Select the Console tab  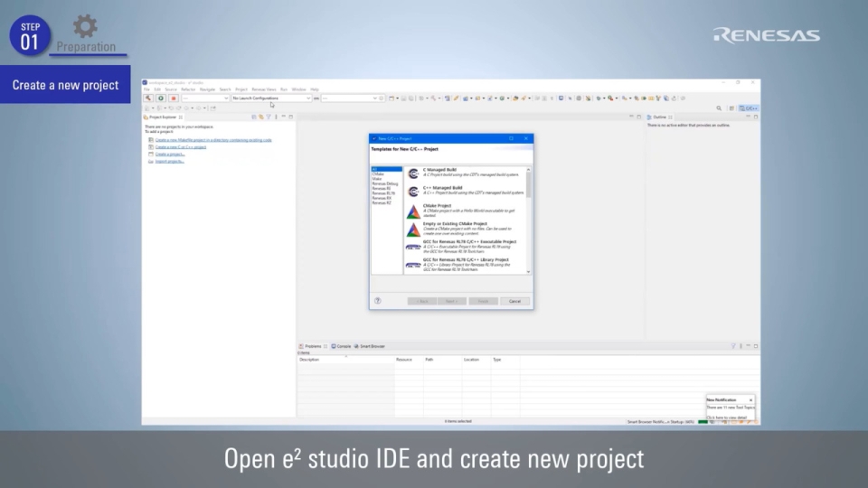[341, 346]
